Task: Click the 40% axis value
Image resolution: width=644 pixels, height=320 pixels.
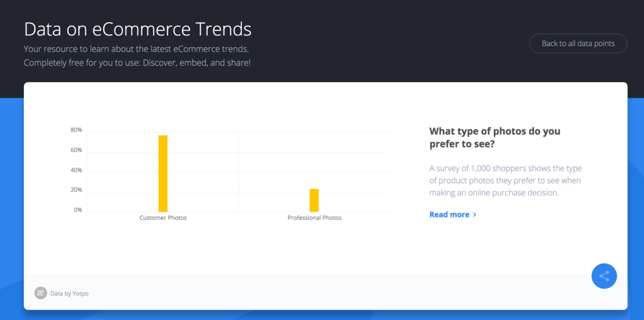Action: click(x=77, y=170)
